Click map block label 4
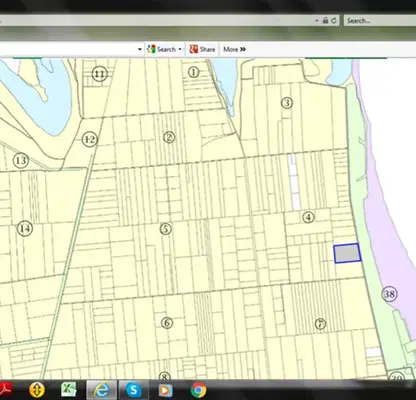Image resolution: width=416 pixels, height=400 pixels. [308, 217]
